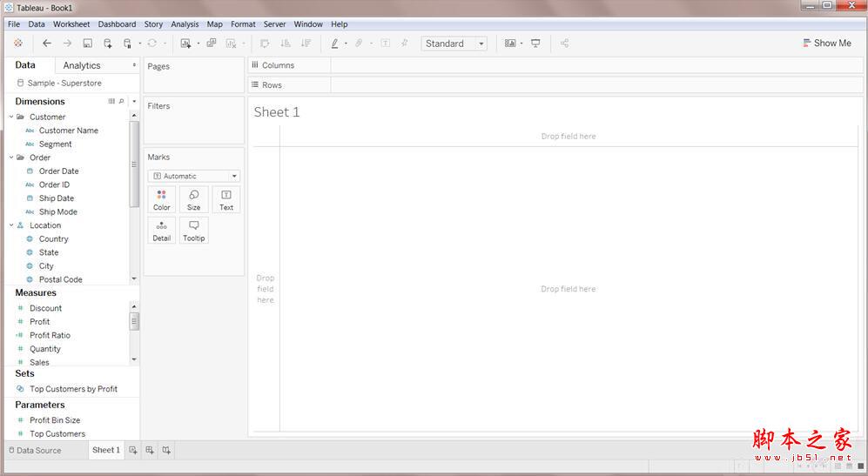This screenshot has width=868, height=476.
Task: Click the New Dashboard icon at the bottom
Action: [150, 450]
